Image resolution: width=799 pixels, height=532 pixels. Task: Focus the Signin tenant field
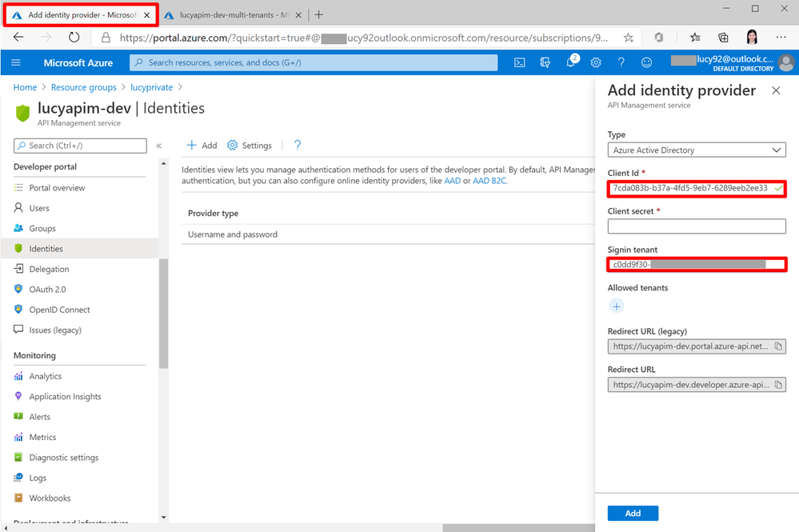697,265
